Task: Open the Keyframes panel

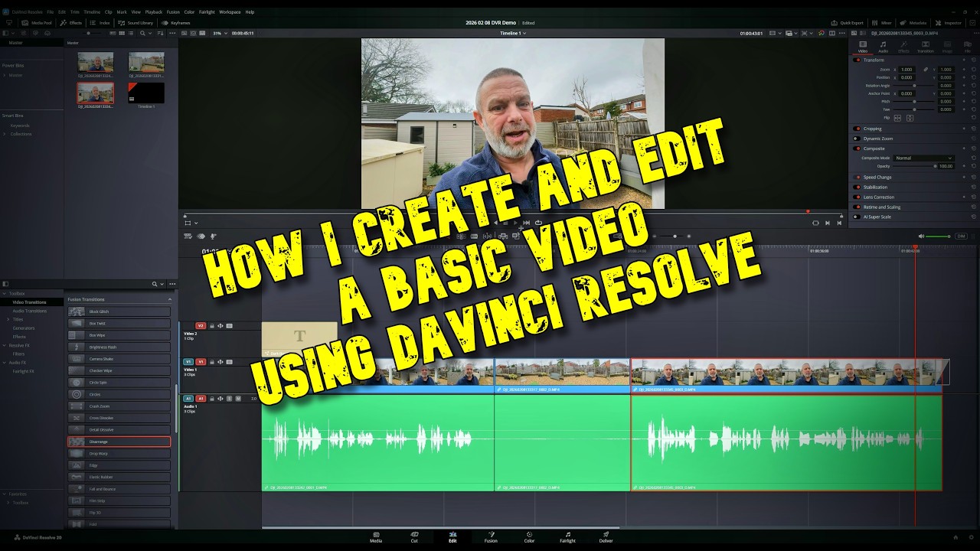Action: pyautogui.click(x=175, y=23)
